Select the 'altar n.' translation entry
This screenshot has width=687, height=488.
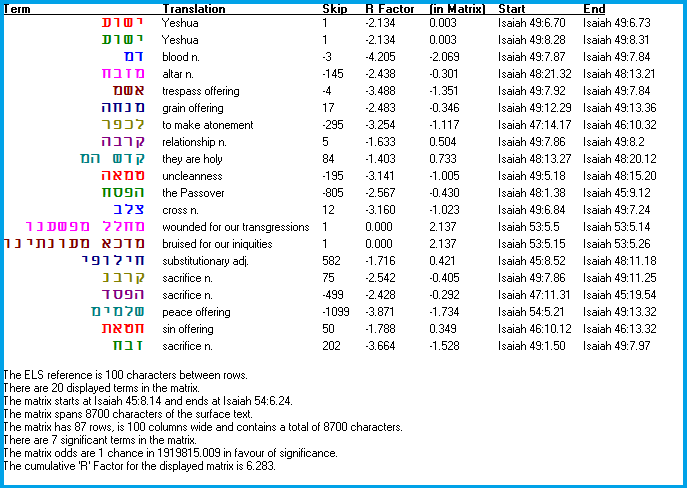pyautogui.click(x=180, y=73)
